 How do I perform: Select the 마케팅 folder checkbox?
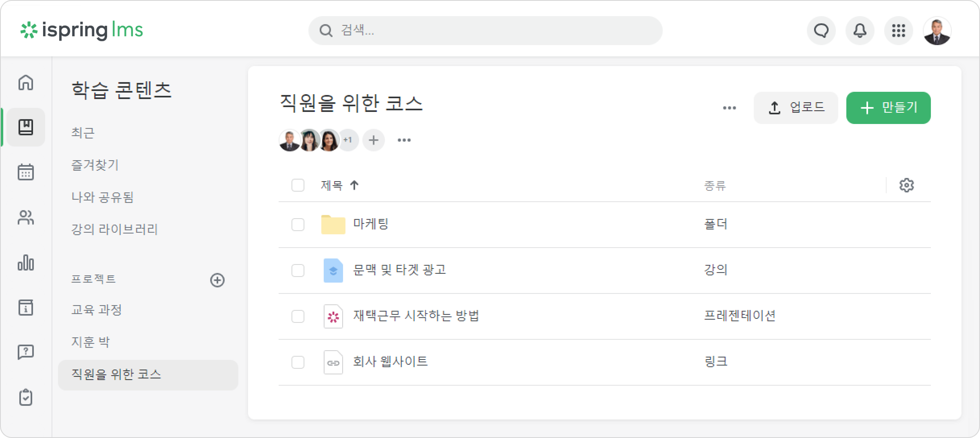(298, 224)
